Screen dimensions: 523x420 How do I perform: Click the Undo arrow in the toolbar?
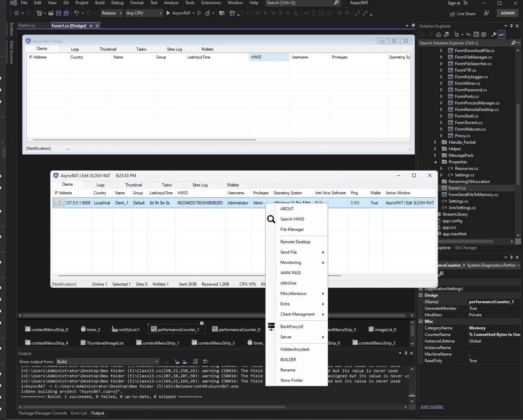pyautogui.click(x=76, y=13)
